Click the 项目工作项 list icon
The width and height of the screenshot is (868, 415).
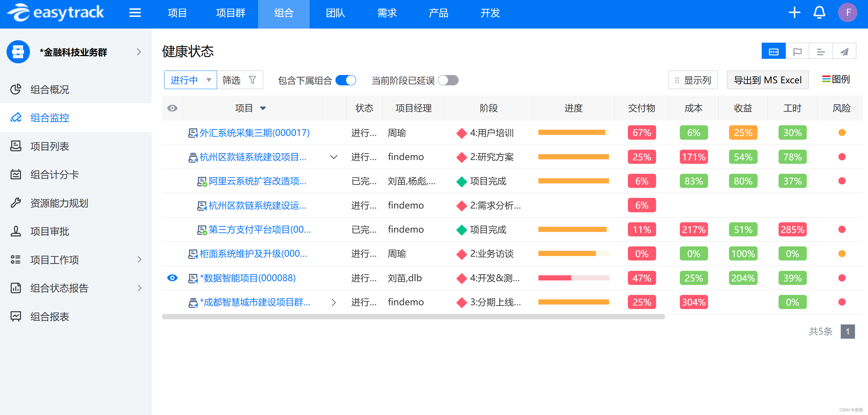pyautogui.click(x=16, y=259)
